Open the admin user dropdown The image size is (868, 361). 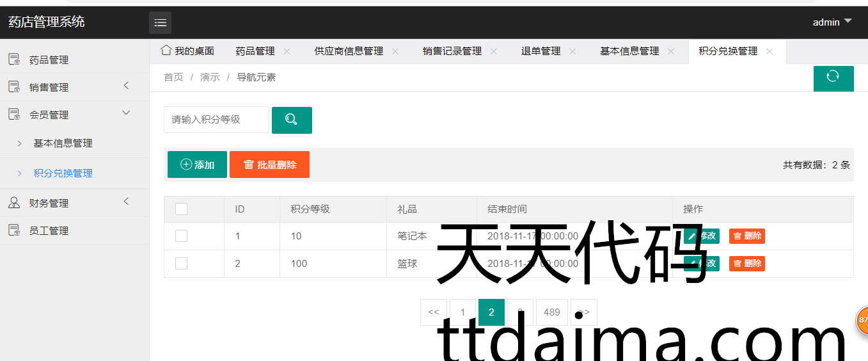[x=832, y=22]
